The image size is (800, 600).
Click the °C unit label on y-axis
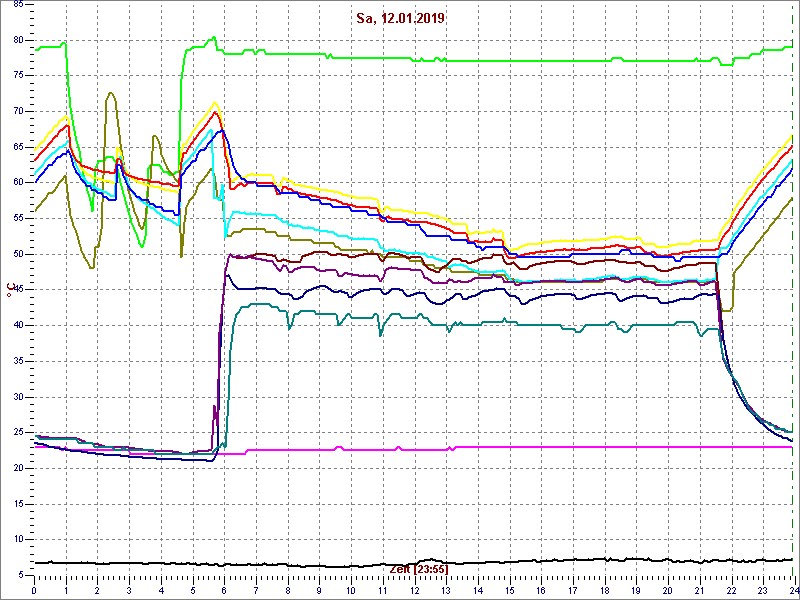10,290
